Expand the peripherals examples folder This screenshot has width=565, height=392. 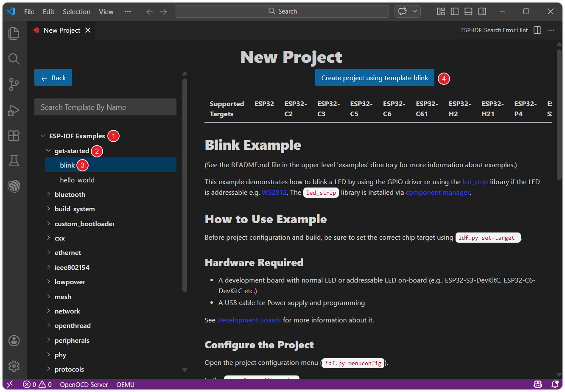click(72, 340)
